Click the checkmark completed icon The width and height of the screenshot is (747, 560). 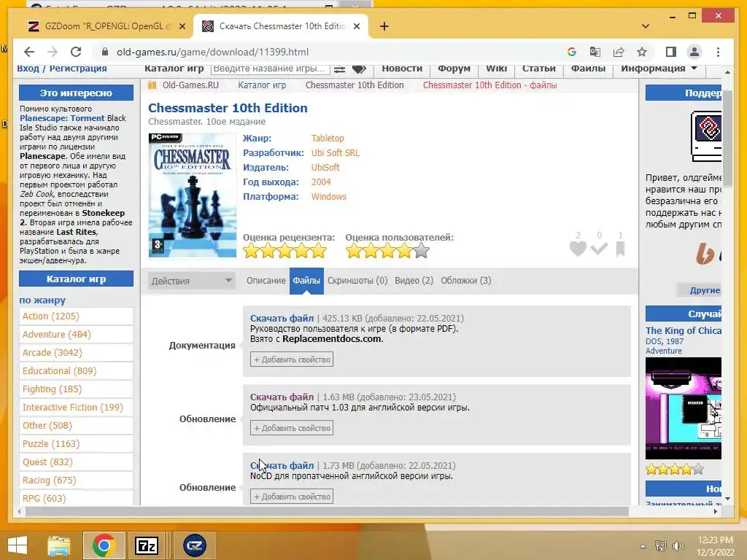(x=599, y=248)
